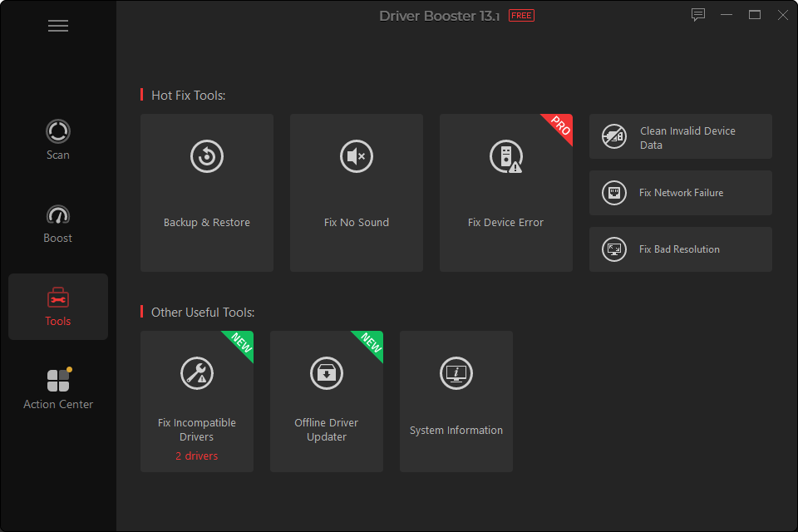Click the System Information monitor icon
This screenshot has height=532, width=798.
pyautogui.click(x=456, y=373)
